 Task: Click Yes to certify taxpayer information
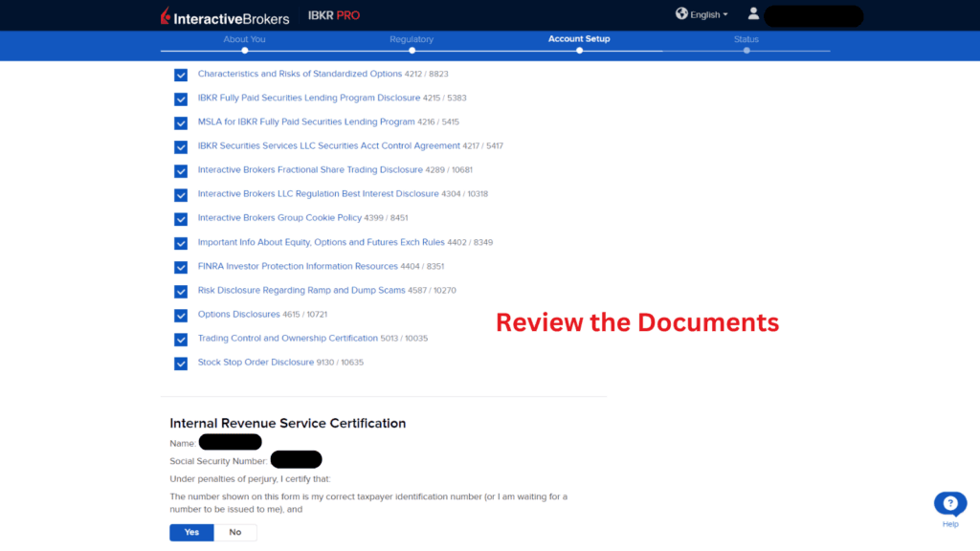tap(190, 532)
